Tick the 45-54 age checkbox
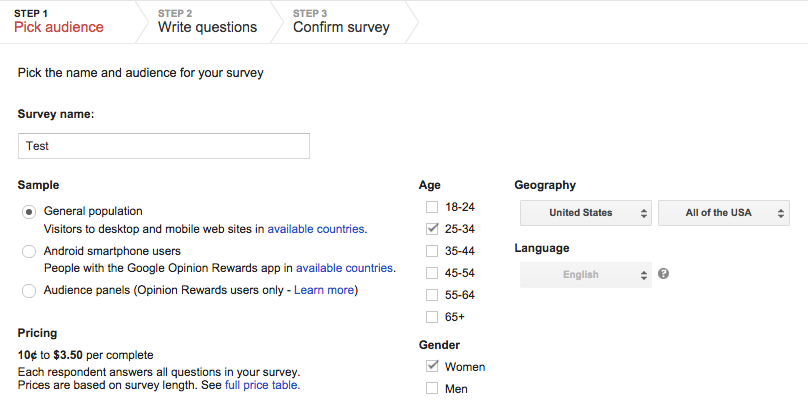 pos(432,273)
